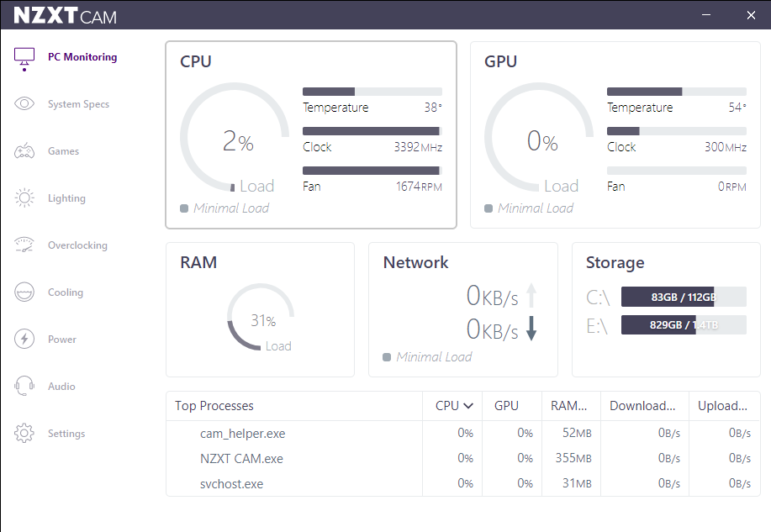Click the PC Monitoring monitor icon

(x=24, y=58)
